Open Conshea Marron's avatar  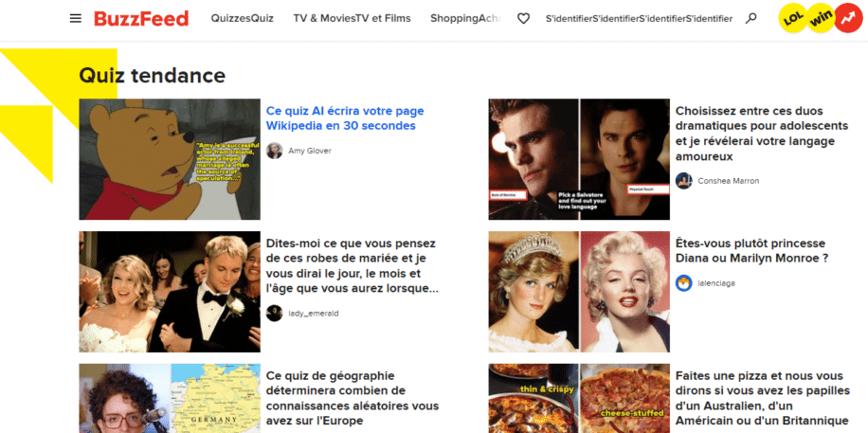(683, 181)
